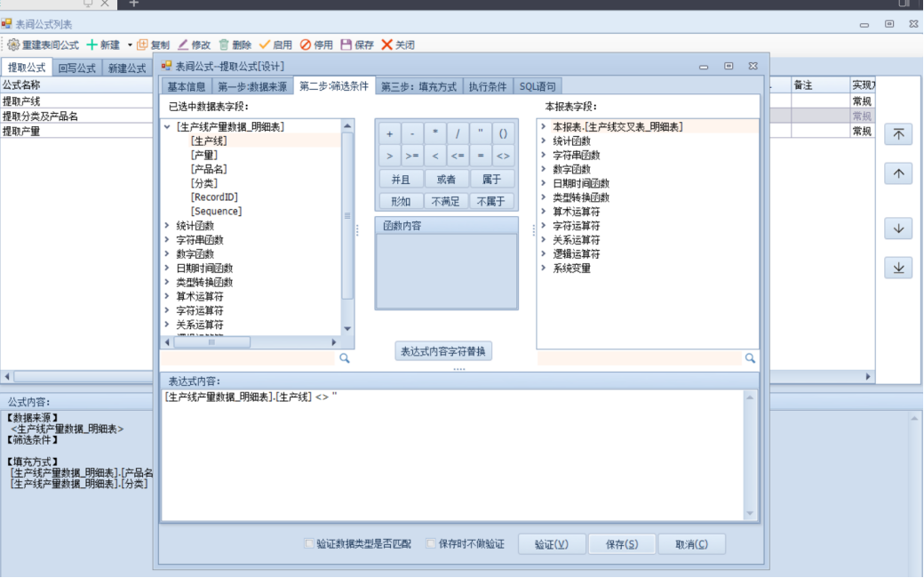Enable 验证数据类型是否匹配 checkbox
Image resolution: width=924 pixels, height=578 pixels.
click(x=309, y=543)
